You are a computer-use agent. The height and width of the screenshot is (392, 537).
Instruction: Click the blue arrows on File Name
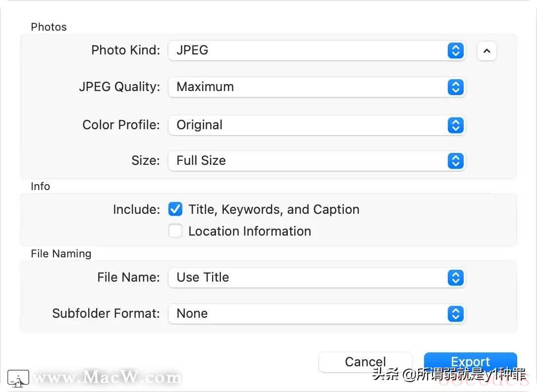click(455, 278)
